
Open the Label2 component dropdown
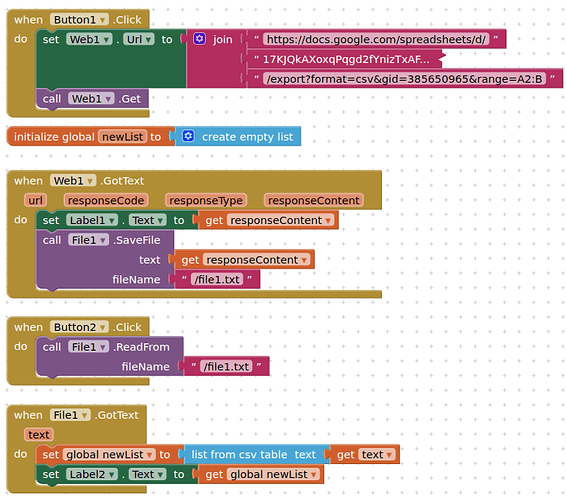click(x=92, y=474)
